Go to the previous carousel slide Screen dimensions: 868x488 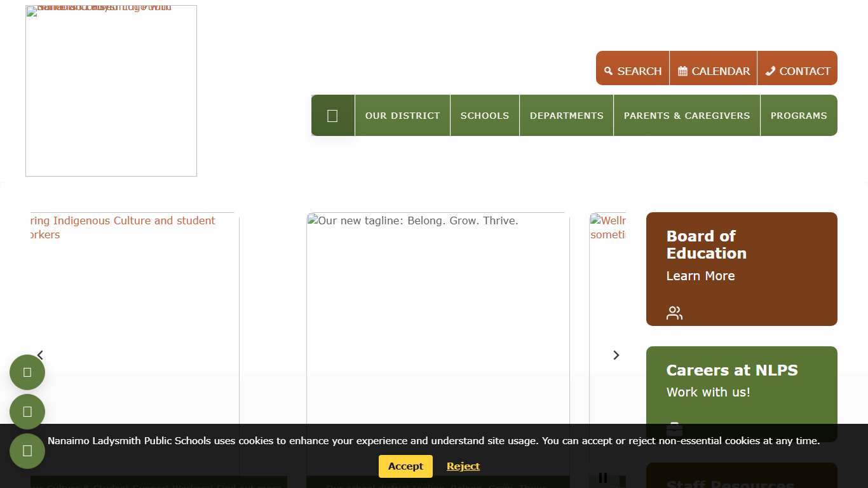[40, 355]
